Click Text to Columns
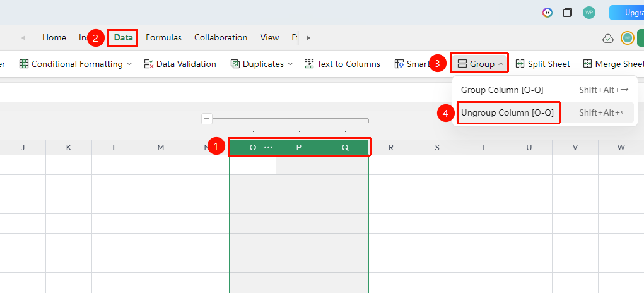The width and height of the screenshot is (644, 293). pos(342,64)
